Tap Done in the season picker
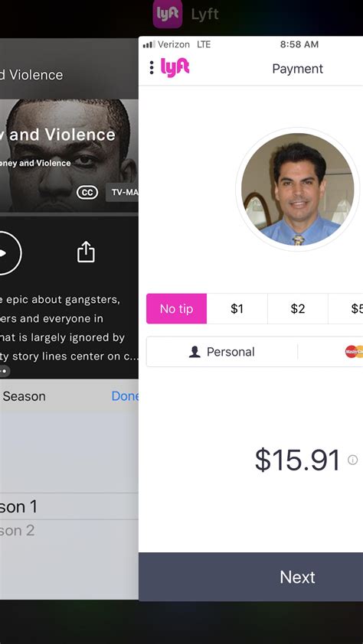The width and height of the screenshot is (363, 644). [125, 396]
